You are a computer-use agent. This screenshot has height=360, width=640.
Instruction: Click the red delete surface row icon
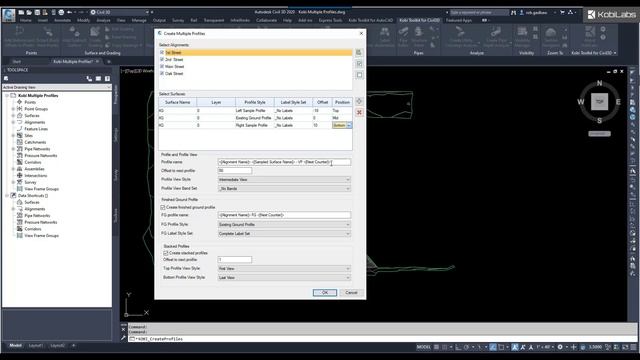pos(359,112)
